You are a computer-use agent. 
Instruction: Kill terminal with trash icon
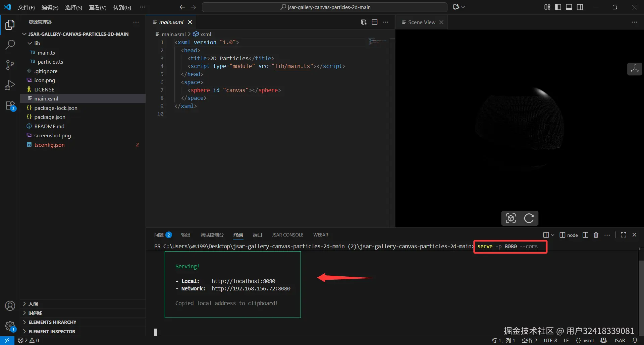596,235
